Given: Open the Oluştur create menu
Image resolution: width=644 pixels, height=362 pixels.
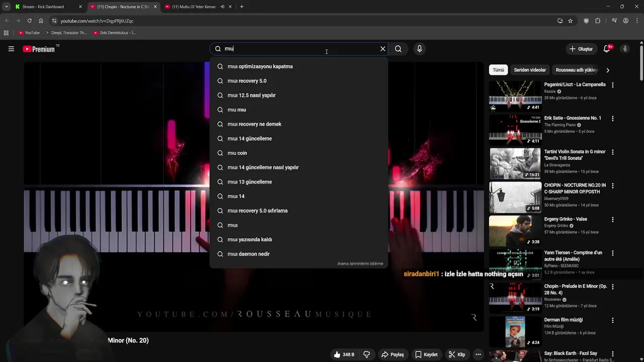Looking at the screenshot, I should (581, 49).
